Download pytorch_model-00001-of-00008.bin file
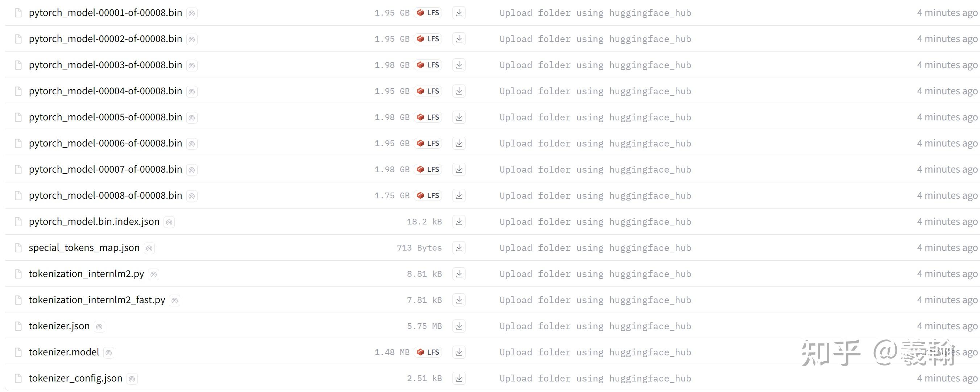The width and height of the screenshot is (980, 392). 459,13
